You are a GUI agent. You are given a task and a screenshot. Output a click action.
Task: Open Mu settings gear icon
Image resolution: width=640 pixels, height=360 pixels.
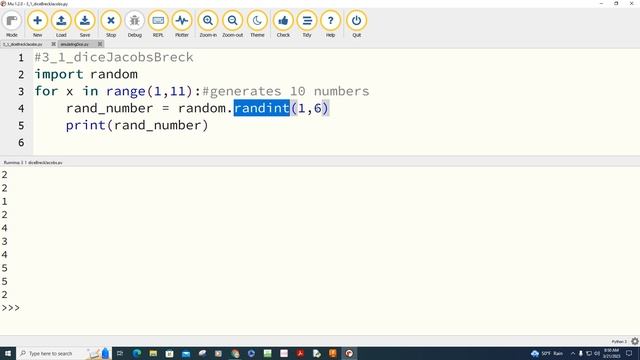(x=635, y=341)
